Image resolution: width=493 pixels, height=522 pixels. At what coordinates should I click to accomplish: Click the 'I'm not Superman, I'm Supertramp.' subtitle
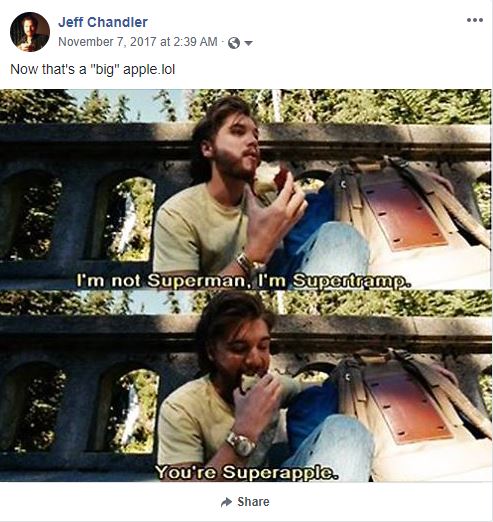244,281
